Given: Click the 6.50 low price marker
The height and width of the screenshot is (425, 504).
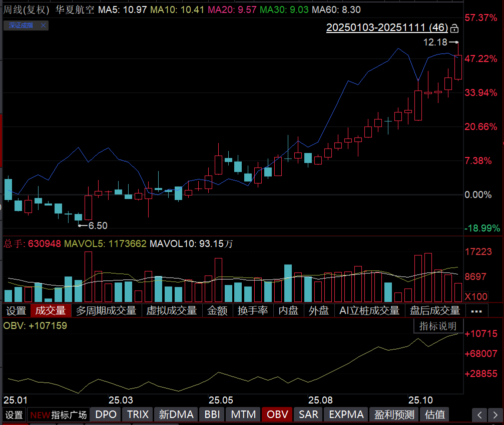Looking at the screenshot, I should tap(98, 226).
